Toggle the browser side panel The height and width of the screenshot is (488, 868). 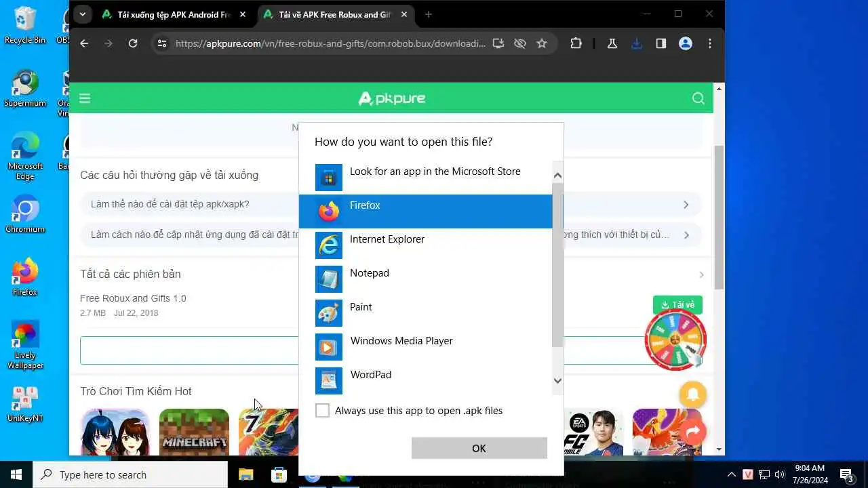pyautogui.click(x=661, y=43)
